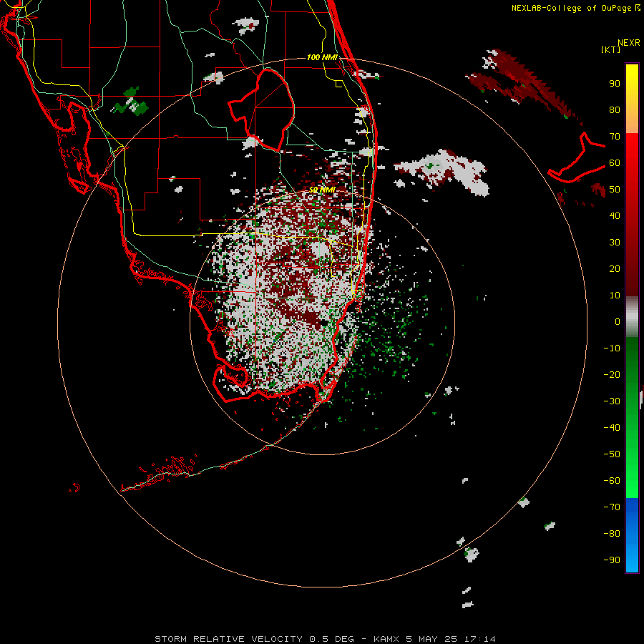Screen dimensions: 644x644
Task: Select the -80 value on the velocity scale
Action: 612,534
